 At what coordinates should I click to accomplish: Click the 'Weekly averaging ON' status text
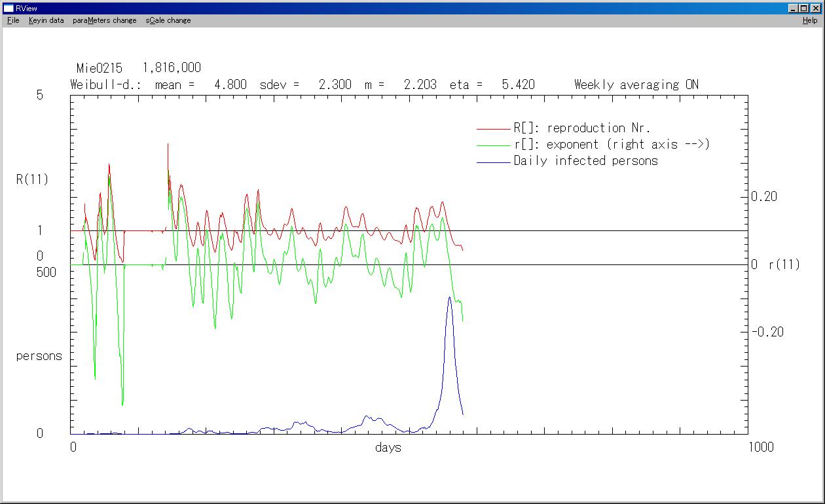(636, 84)
